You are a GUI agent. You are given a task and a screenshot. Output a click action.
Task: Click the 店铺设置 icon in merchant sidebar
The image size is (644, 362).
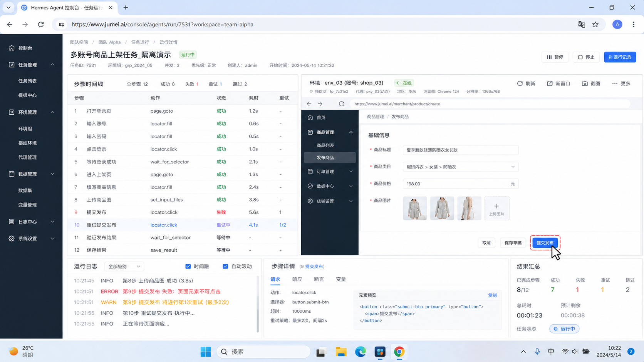310,201
